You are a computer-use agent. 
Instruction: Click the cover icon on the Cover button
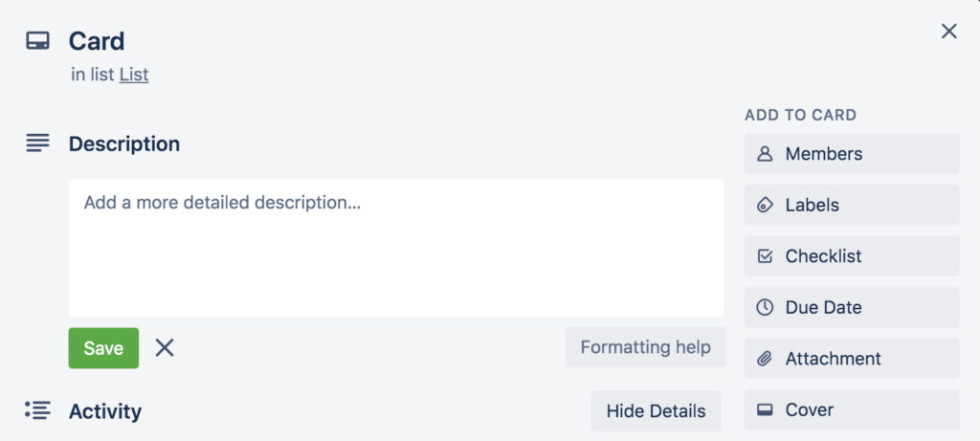[765, 409]
